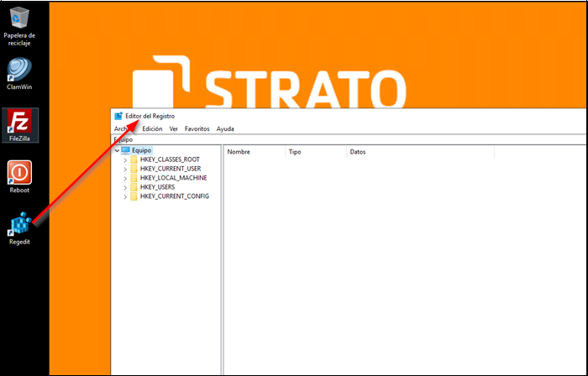Viewport: 588px width, 376px height.
Task: Collapse the Equipo root node
Action: click(x=117, y=150)
